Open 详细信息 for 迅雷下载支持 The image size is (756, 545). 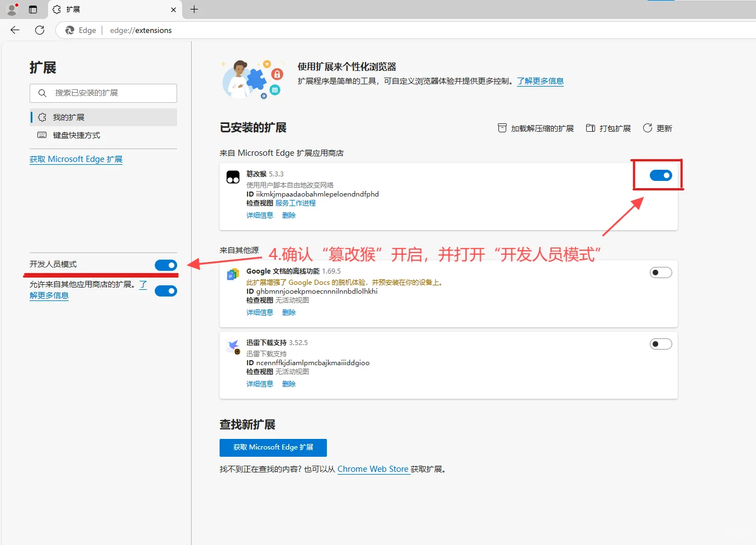click(x=260, y=384)
